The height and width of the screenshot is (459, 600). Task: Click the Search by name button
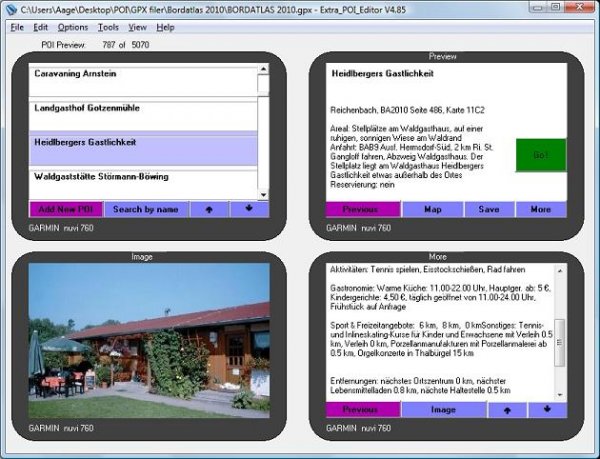(146, 210)
